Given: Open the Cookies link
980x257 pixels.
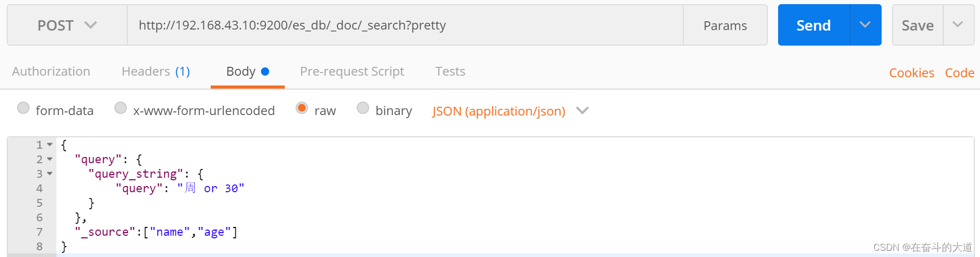Looking at the screenshot, I should coord(911,73).
